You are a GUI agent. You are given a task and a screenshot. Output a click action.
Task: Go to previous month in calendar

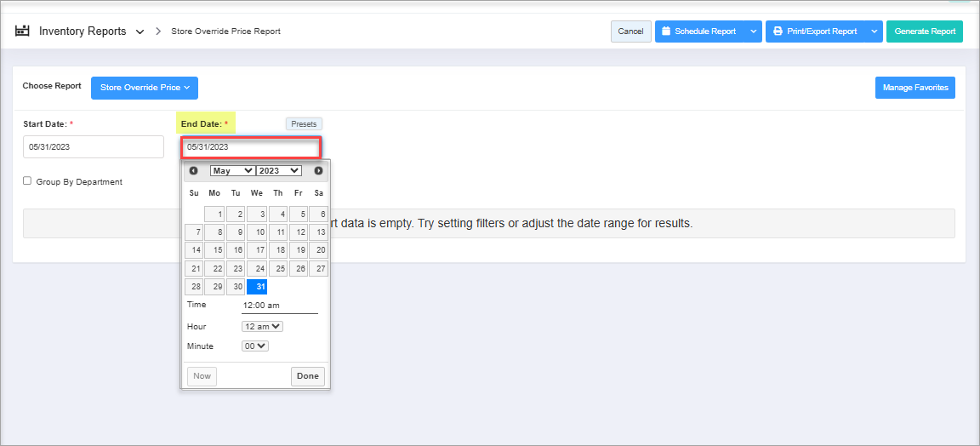193,171
